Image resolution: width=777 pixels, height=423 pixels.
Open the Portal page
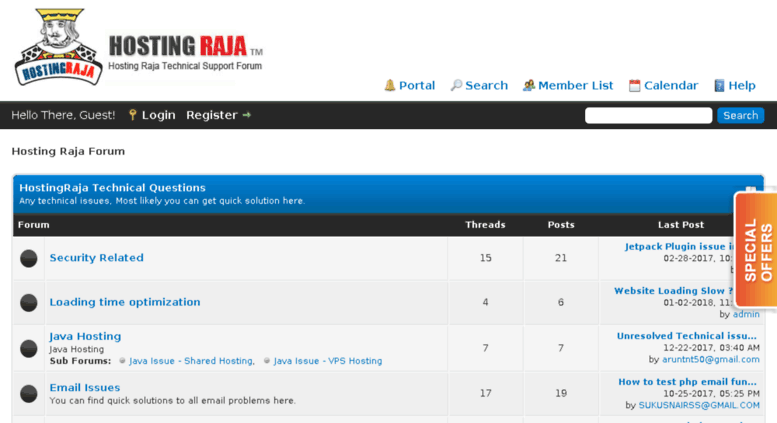click(417, 86)
